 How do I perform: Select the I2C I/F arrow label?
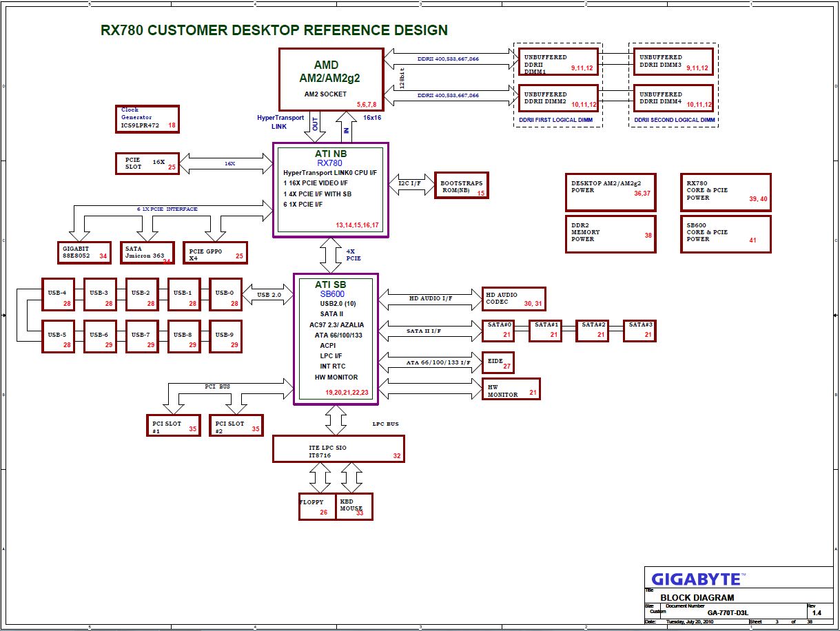[x=410, y=183]
